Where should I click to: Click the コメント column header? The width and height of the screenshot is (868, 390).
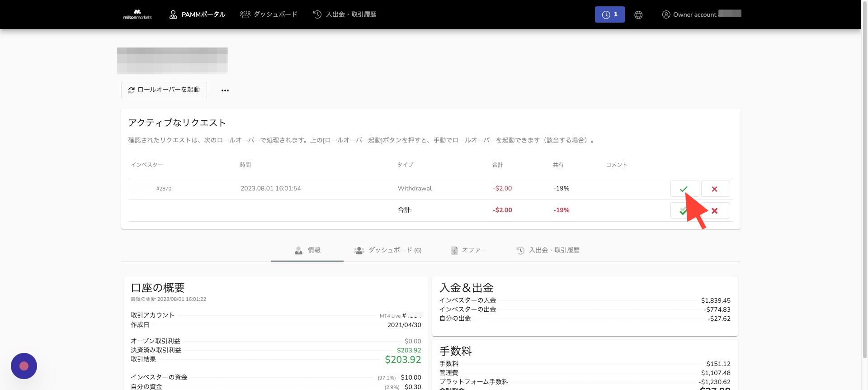pyautogui.click(x=617, y=165)
